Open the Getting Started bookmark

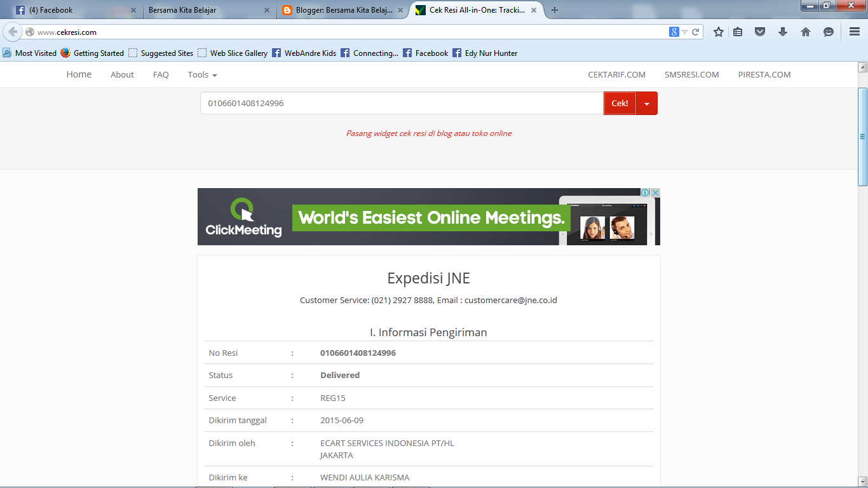(x=92, y=53)
